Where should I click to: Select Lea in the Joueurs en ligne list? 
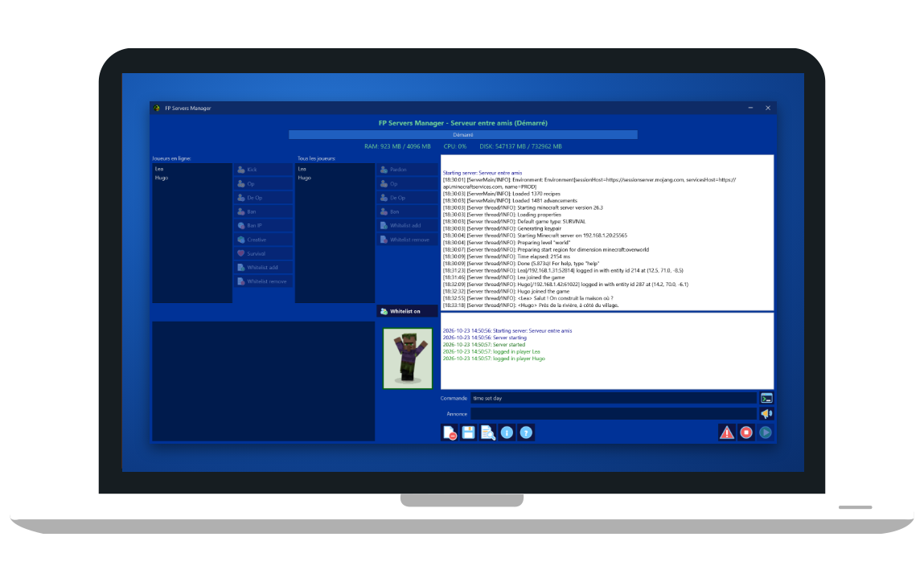tap(192, 169)
